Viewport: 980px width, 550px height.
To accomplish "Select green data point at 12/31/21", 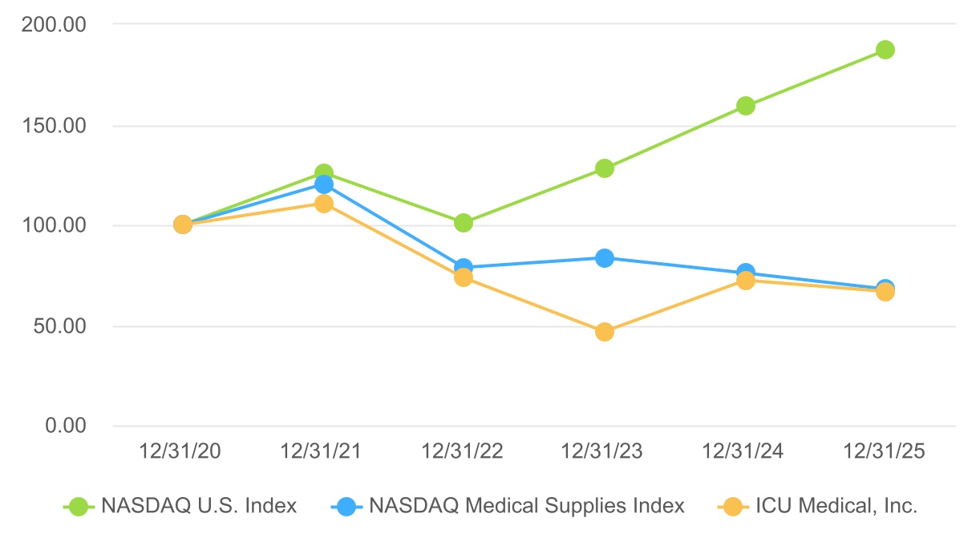I will click(x=324, y=173).
